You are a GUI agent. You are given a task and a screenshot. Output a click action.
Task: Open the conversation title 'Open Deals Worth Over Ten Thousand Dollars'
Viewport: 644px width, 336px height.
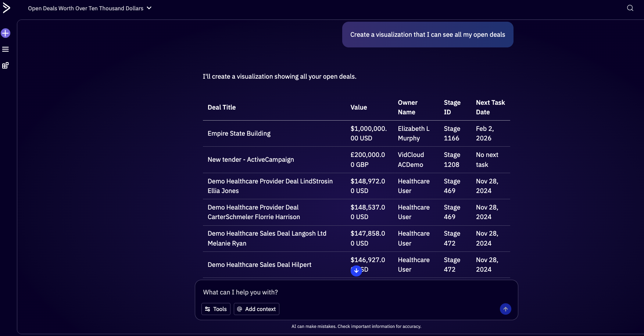(86, 8)
